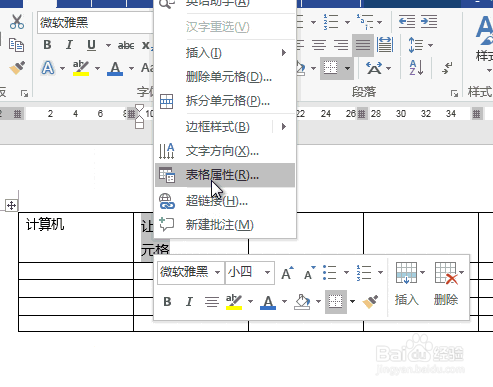493x387 pixels.
Task: Choose 超链接(H) from context menu
Action: coord(225,201)
